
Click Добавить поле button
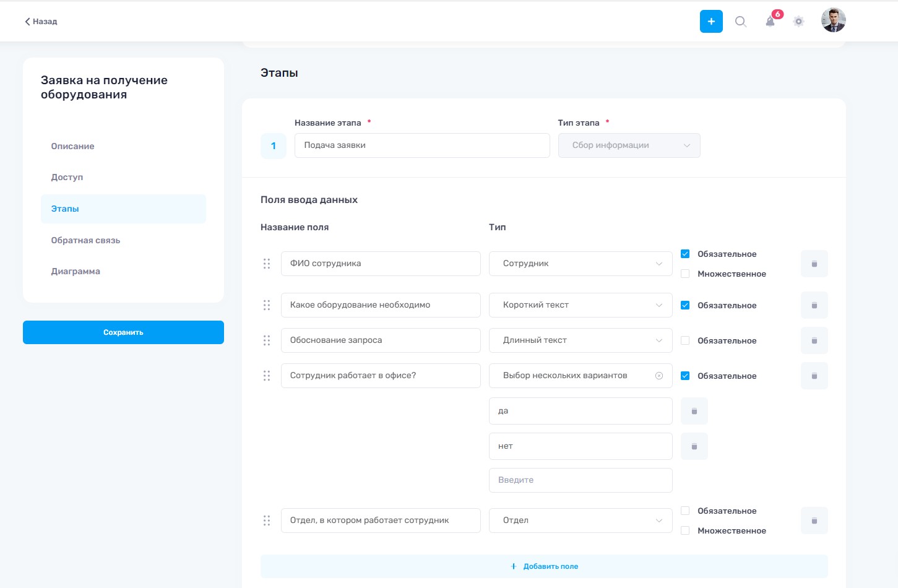coord(544,566)
